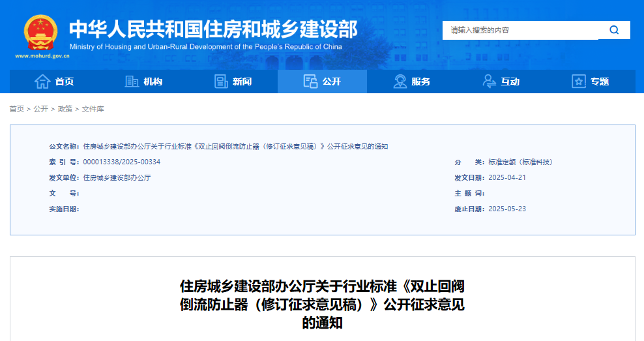
Task: Click the building icon beside 机构
Action: tap(132, 82)
